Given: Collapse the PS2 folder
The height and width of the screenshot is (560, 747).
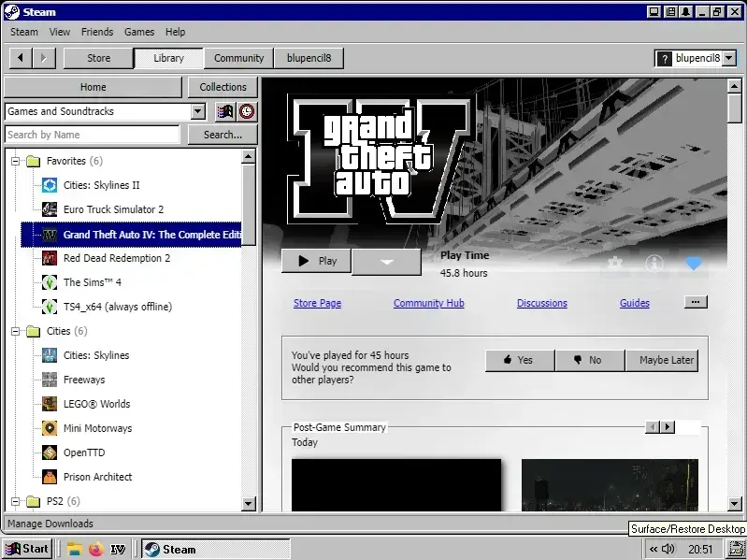Looking at the screenshot, I should point(15,501).
